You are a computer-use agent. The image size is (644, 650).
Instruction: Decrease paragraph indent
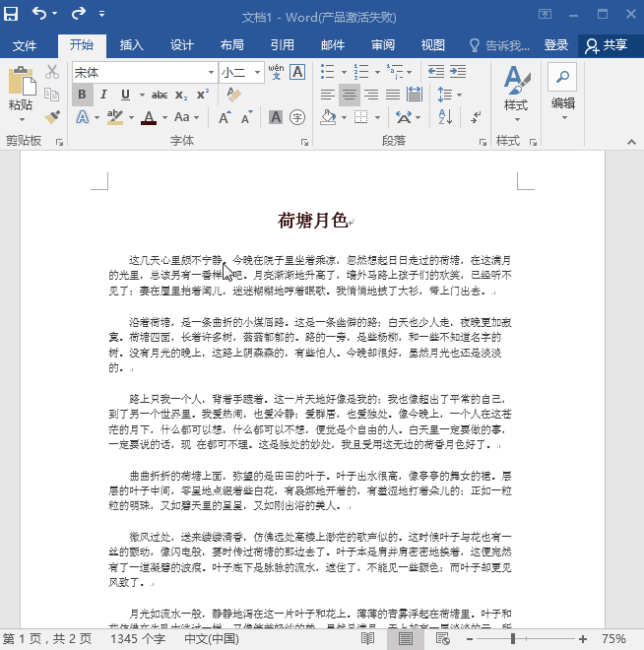tap(436, 72)
